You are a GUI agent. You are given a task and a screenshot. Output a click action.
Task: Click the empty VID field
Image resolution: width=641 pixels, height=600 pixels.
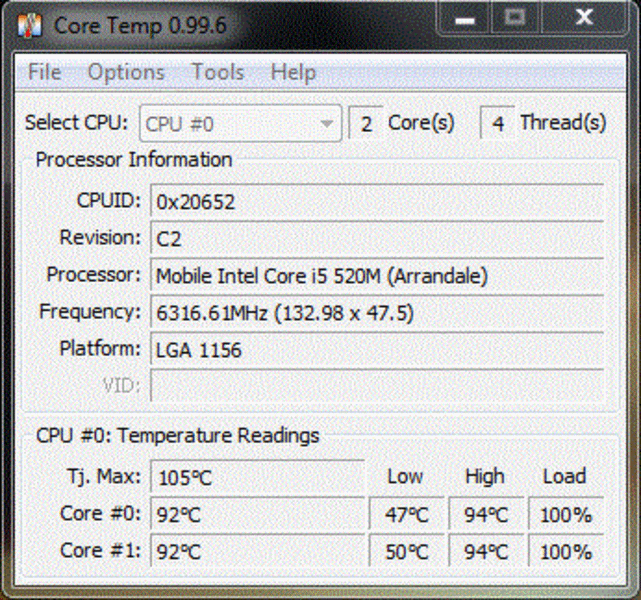[x=377, y=386]
